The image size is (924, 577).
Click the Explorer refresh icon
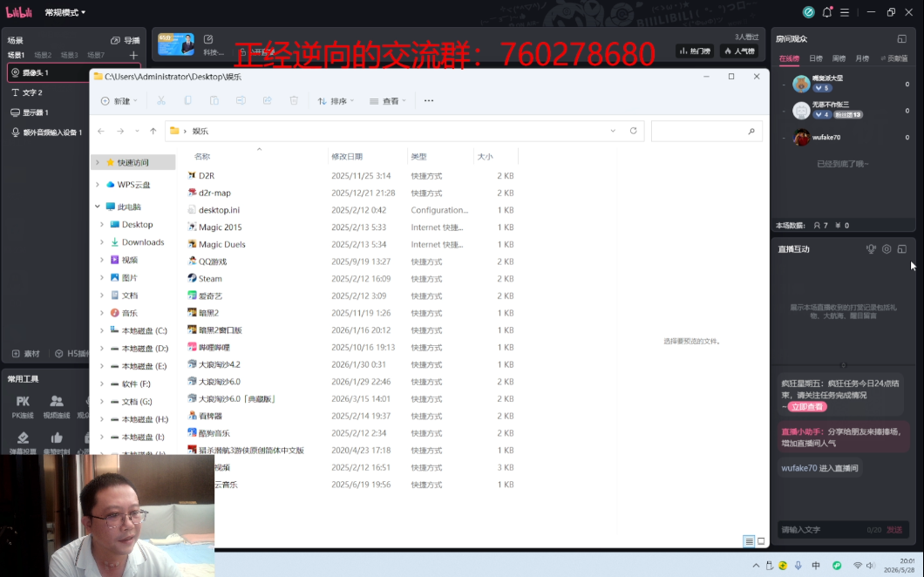pyautogui.click(x=634, y=131)
